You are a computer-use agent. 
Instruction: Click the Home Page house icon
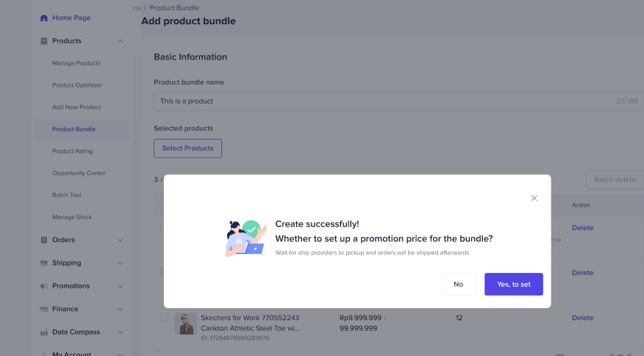click(44, 18)
